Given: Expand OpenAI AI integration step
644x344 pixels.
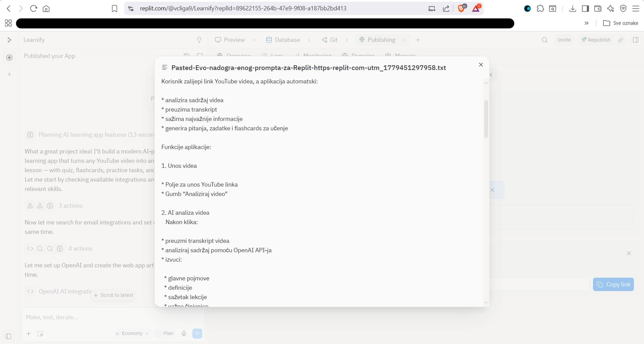Looking at the screenshot, I should [x=59, y=291].
